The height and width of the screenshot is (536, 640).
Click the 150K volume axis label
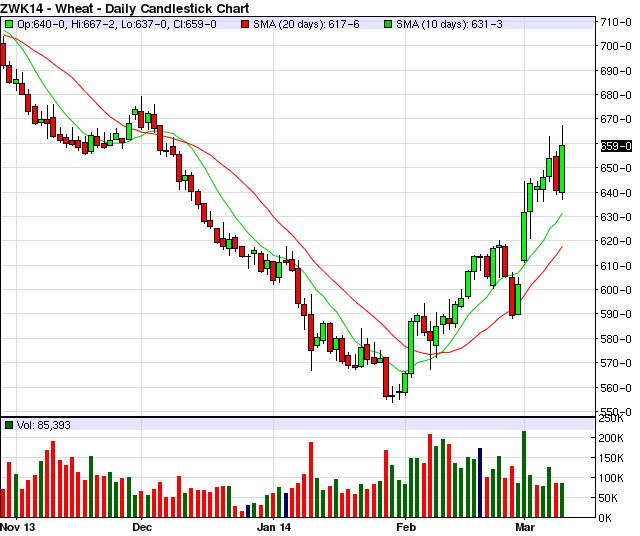611,458
